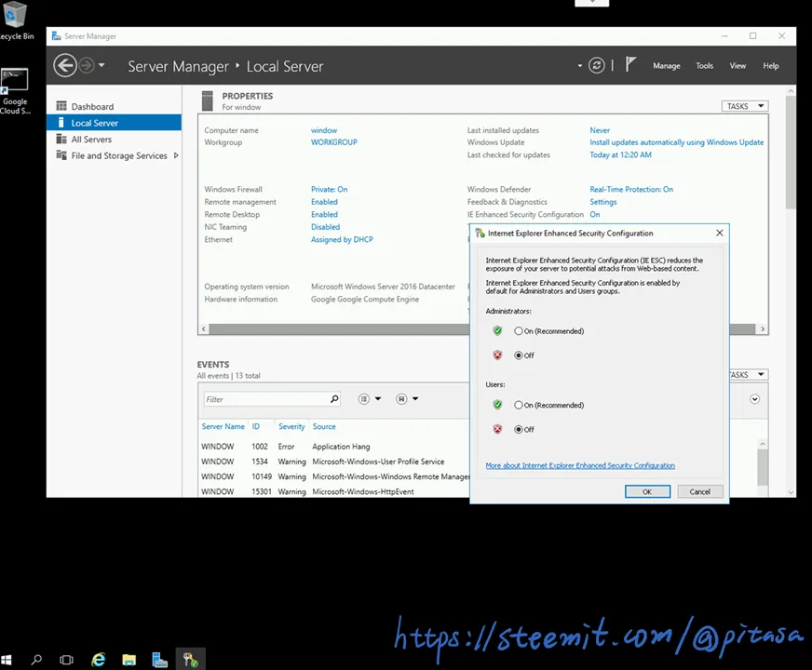
Task: Click OK in the IE ESC dialog
Action: (647, 491)
